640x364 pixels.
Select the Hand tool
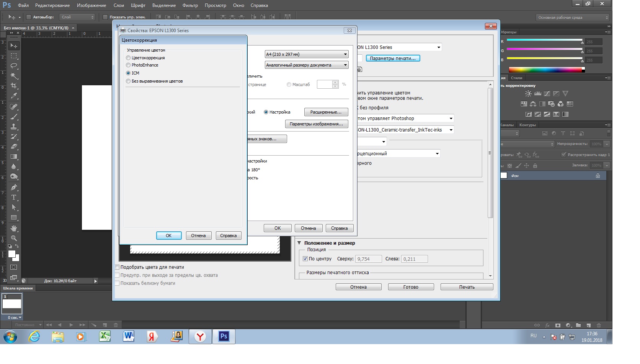(14, 228)
